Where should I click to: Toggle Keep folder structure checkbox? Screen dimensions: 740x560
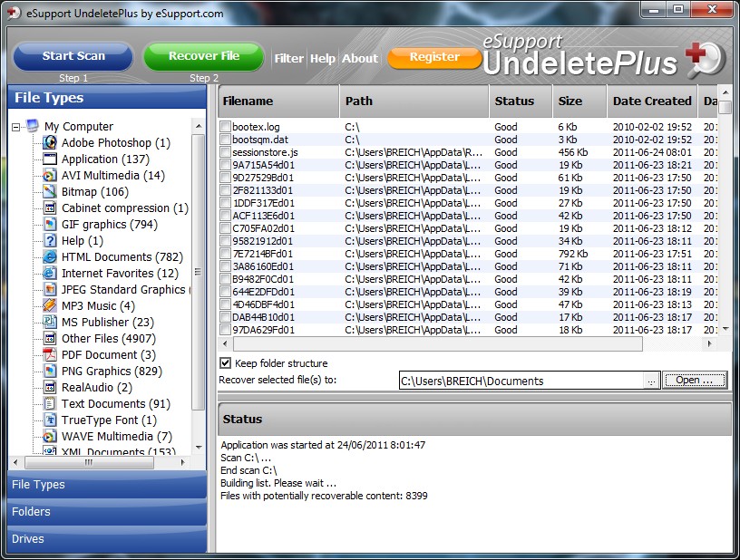pyautogui.click(x=226, y=363)
